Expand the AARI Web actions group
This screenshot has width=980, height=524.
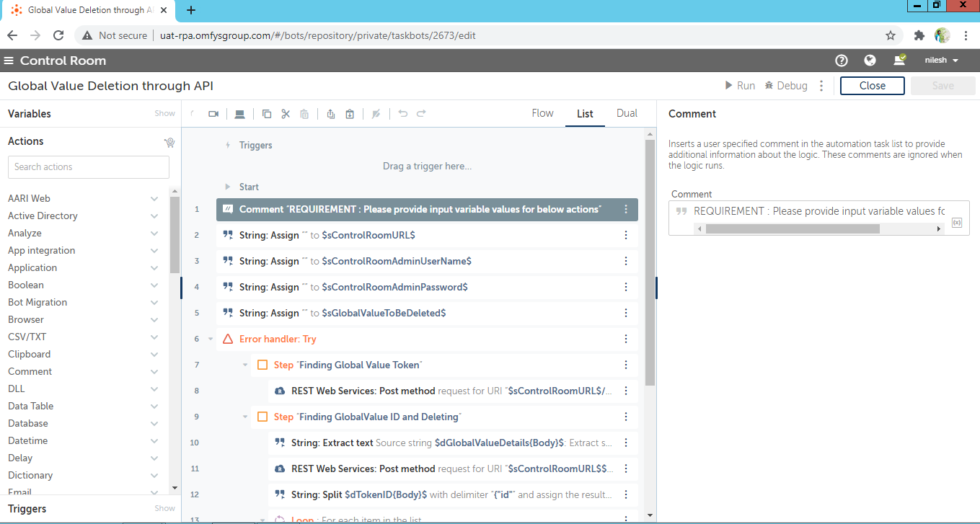pos(154,198)
